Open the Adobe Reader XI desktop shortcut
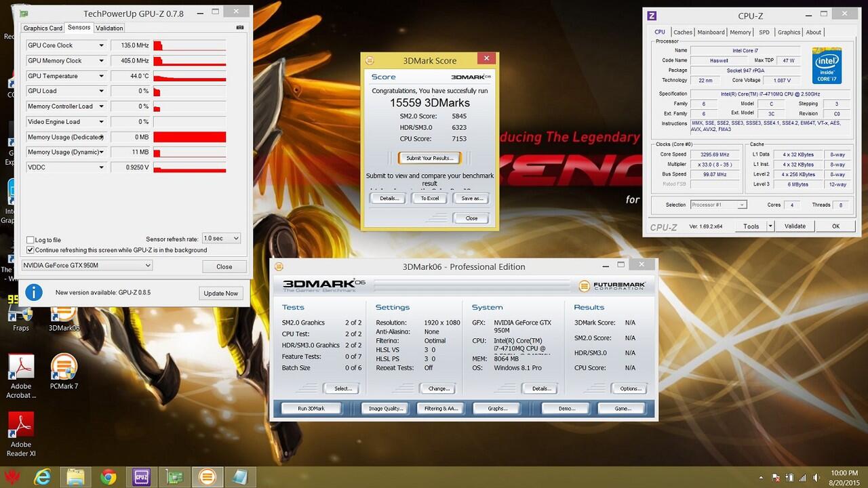The width and height of the screenshot is (868, 488). 21,434
